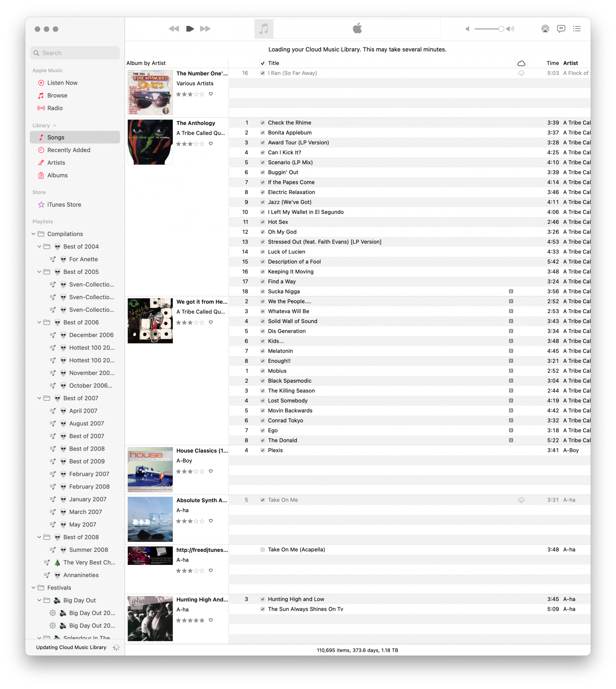Screen dimensions: 616x689
Task: Download Take On Me with cloud icon
Action: (x=521, y=500)
